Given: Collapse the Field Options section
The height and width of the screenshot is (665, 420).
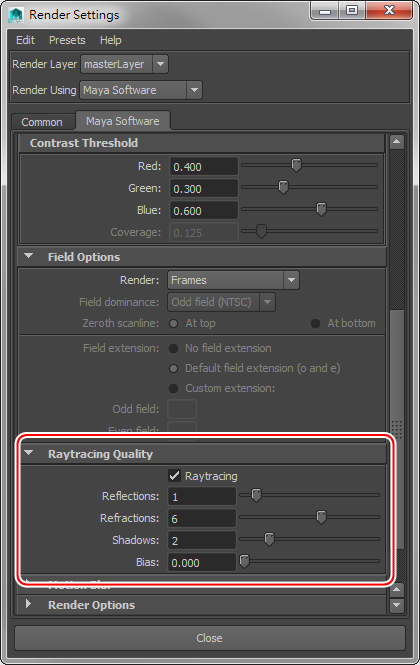Looking at the screenshot, I should pyautogui.click(x=28, y=257).
